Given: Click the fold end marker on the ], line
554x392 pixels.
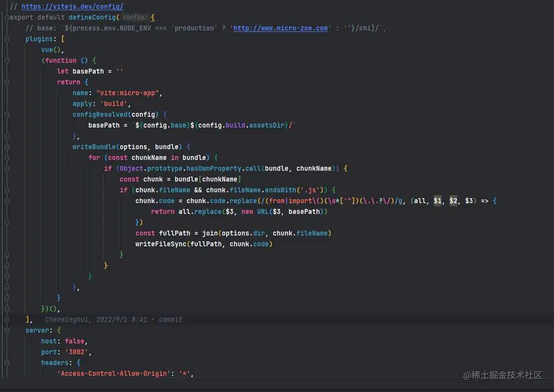Looking at the screenshot, I should point(7,319).
